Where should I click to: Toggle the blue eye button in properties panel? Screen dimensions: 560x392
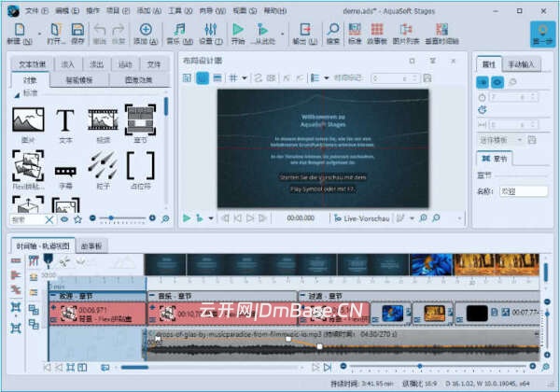pos(497,82)
